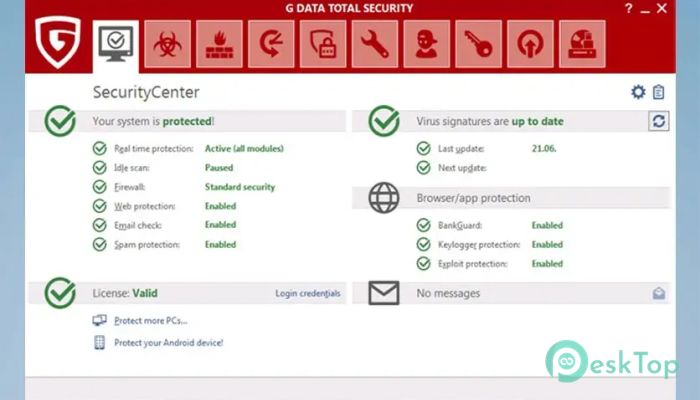
Task: Click Protect your Android device link
Action: point(169,343)
